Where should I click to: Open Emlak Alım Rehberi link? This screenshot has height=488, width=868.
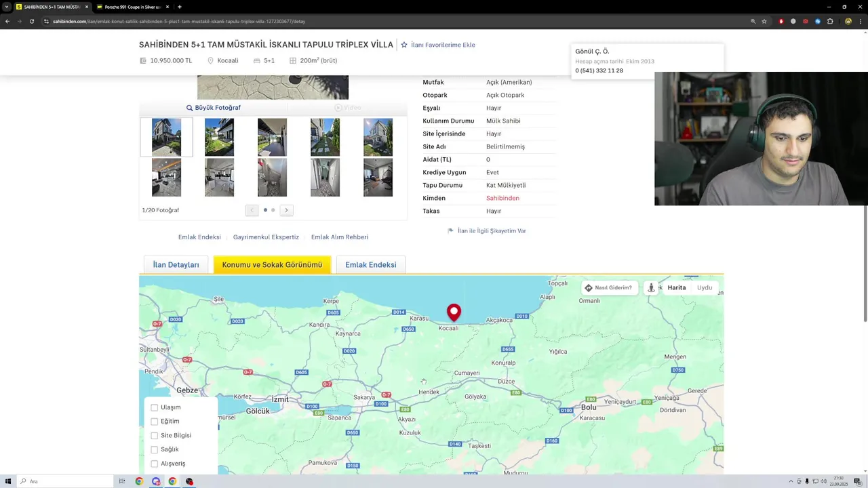tap(340, 237)
